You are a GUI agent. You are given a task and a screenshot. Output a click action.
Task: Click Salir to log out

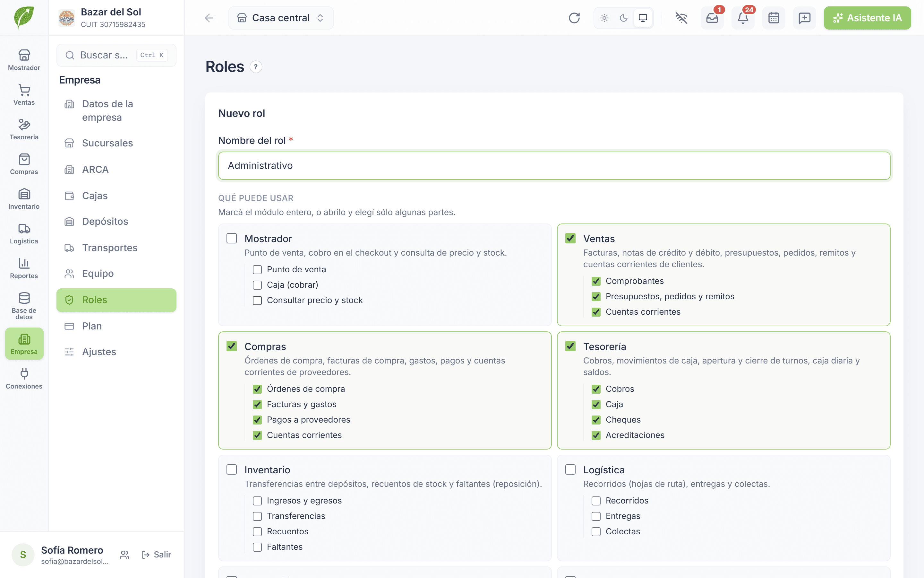pos(156,555)
